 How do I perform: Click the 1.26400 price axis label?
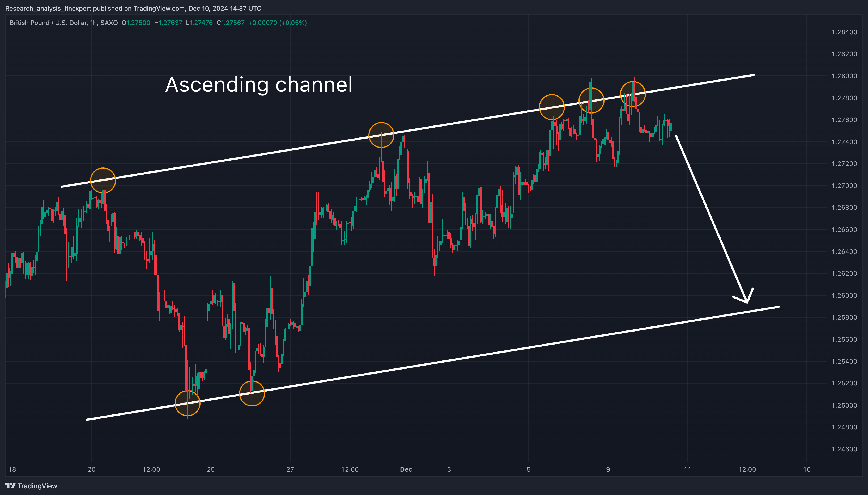pos(844,251)
